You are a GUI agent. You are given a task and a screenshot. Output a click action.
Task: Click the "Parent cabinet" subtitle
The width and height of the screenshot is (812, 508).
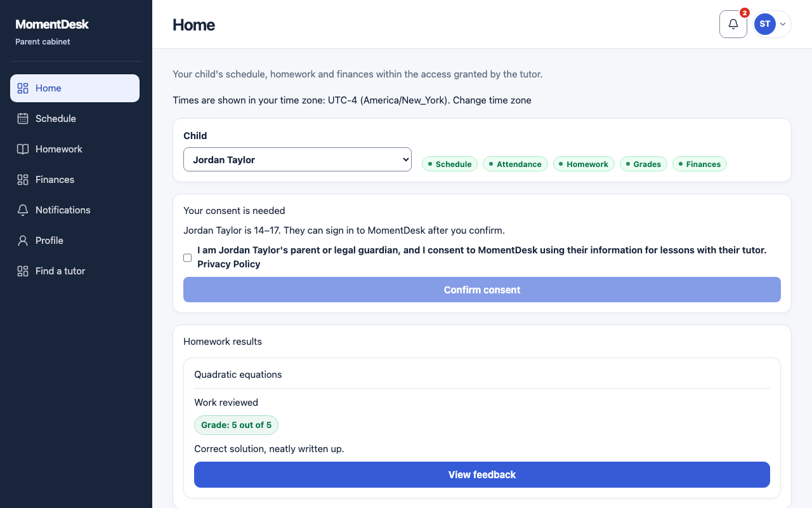(x=43, y=42)
